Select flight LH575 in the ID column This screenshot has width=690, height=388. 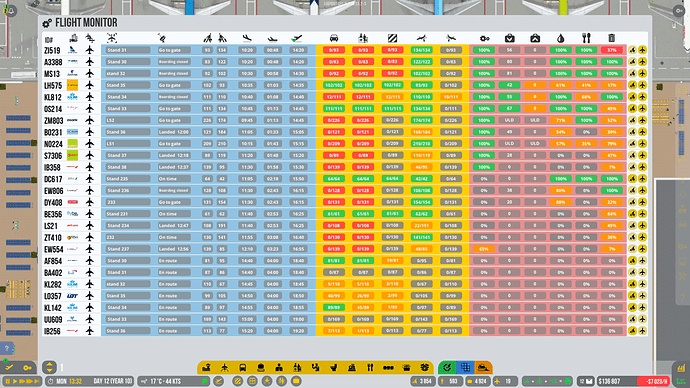coord(52,85)
